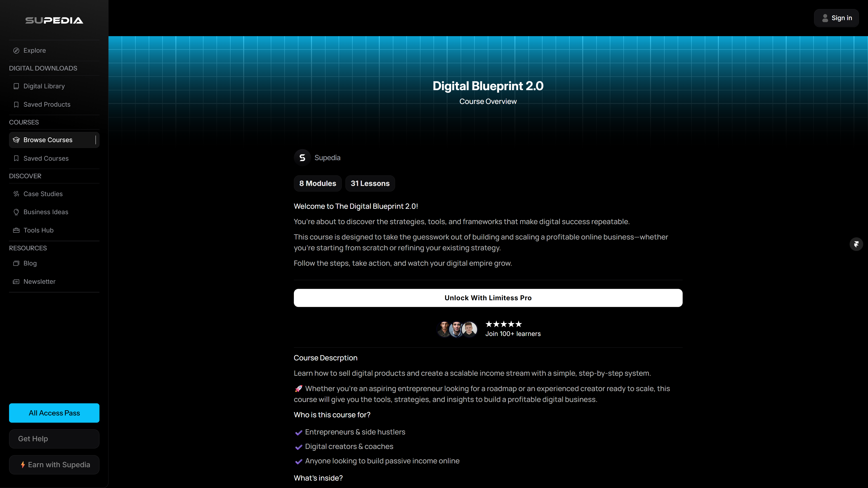Click Earn with Supedia button
This screenshot has height=488, width=868.
coord(54,465)
